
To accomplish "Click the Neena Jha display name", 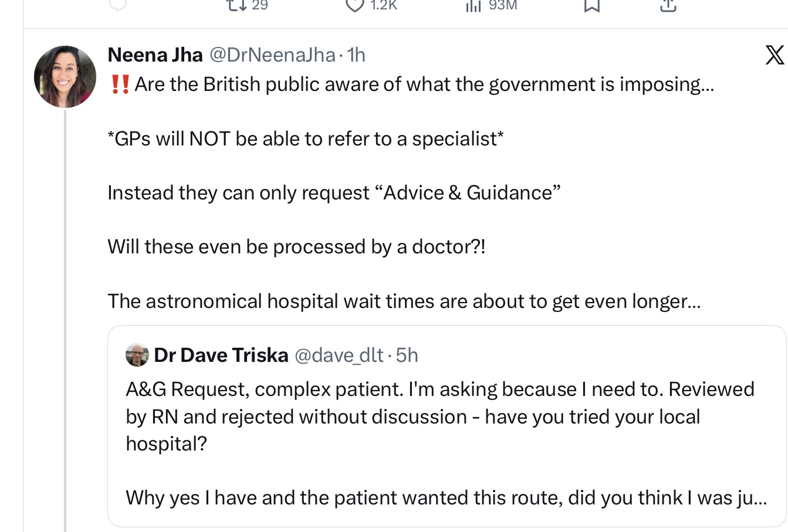I will point(155,55).
